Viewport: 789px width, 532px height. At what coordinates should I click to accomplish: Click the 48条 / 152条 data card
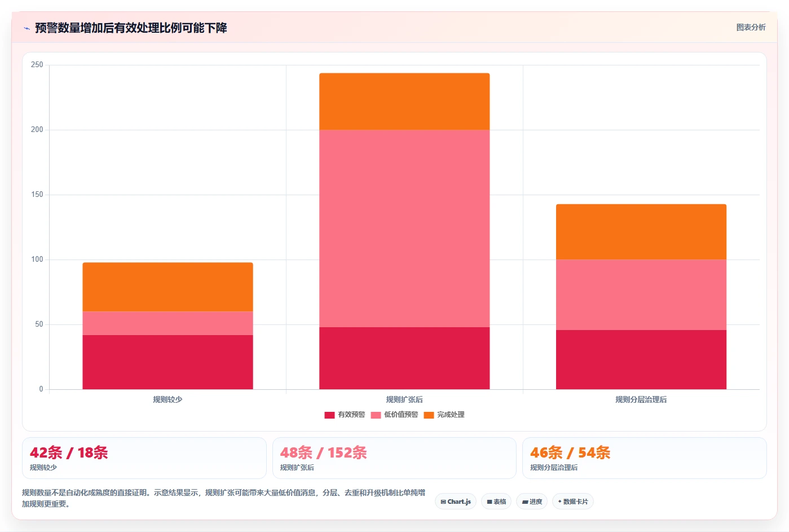point(394,458)
